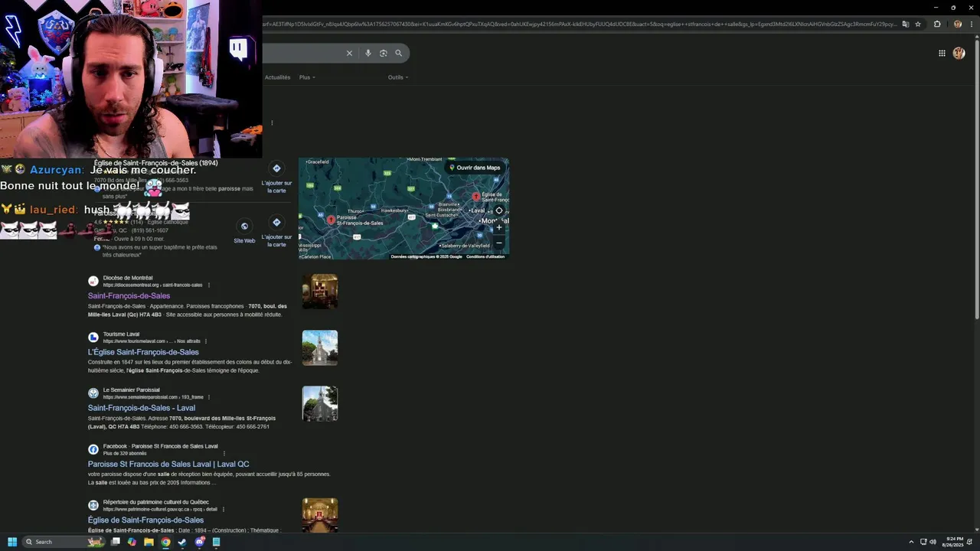Open File Explorer from the taskbar
The height and width of the screenshot is (551, 980).
[x=149, y=542]
